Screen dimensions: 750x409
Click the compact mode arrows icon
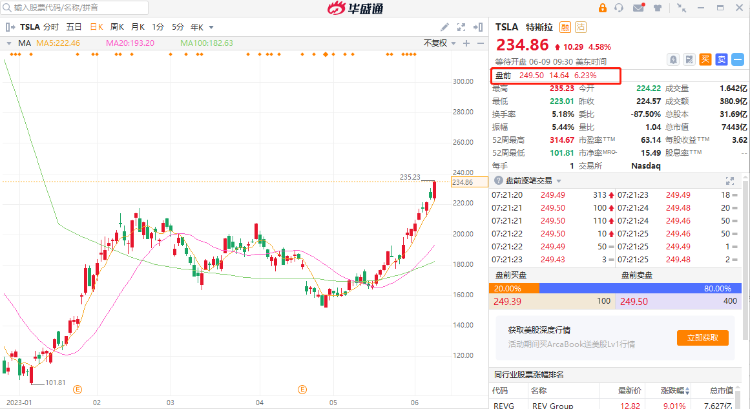(681, 8)
